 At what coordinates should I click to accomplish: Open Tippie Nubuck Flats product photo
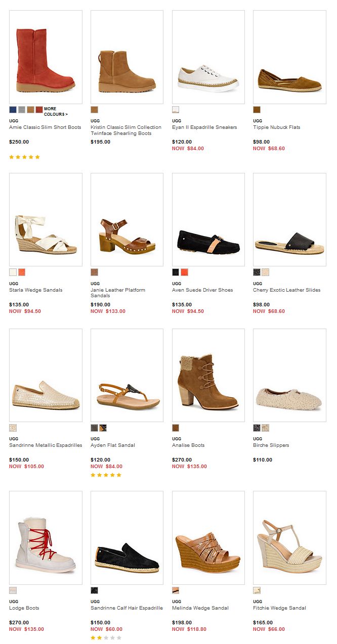coord(289,57)
